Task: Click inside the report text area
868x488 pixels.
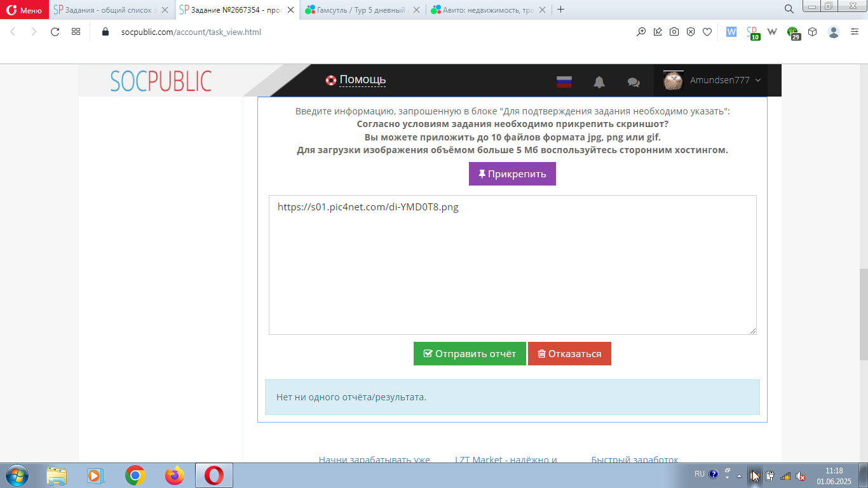Action: [512, 265]
